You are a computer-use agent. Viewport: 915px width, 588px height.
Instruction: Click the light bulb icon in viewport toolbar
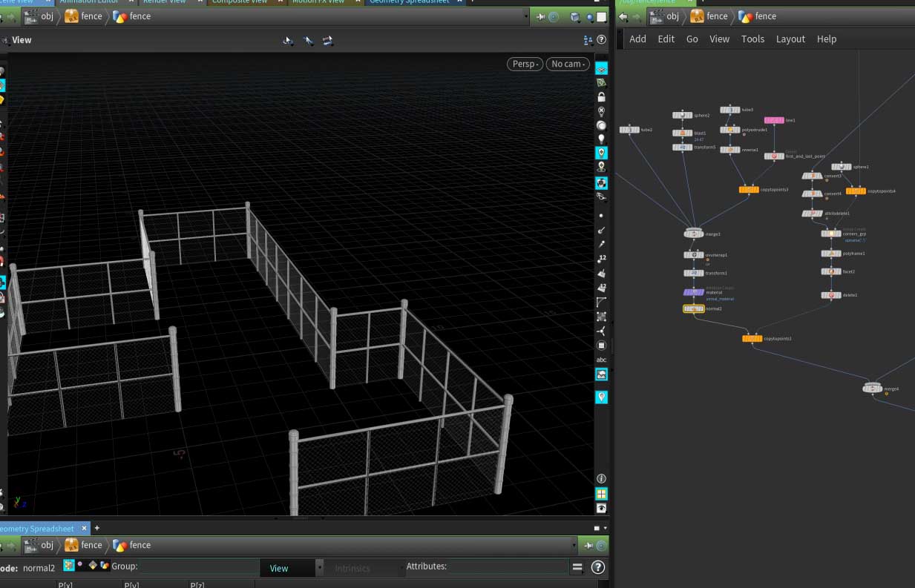coord(601,139)
